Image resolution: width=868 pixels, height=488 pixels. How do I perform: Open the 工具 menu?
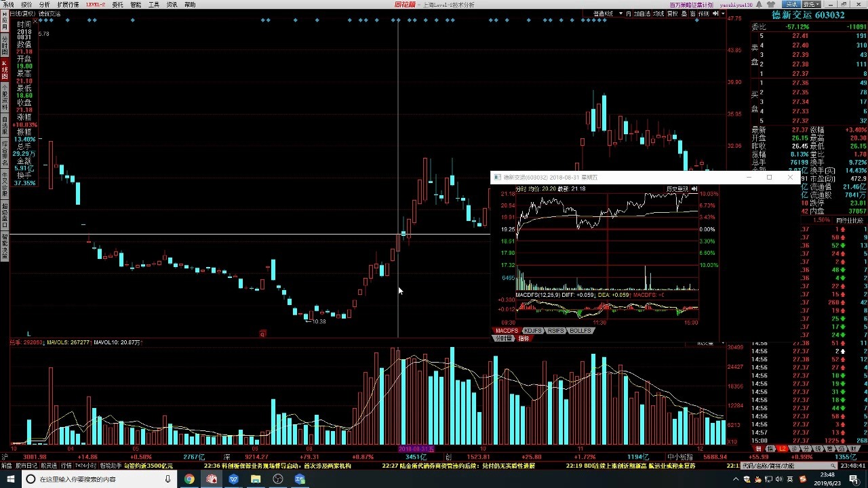coord(154,4)
